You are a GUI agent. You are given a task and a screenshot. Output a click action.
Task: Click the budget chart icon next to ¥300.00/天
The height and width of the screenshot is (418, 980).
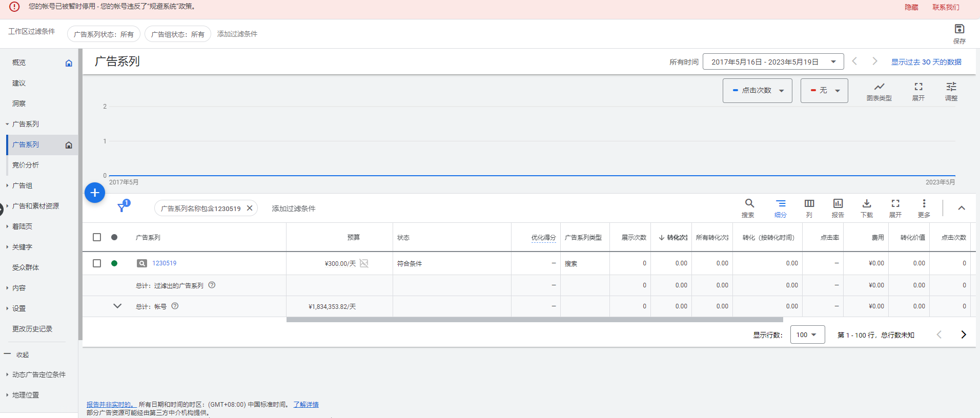[364, 263]
